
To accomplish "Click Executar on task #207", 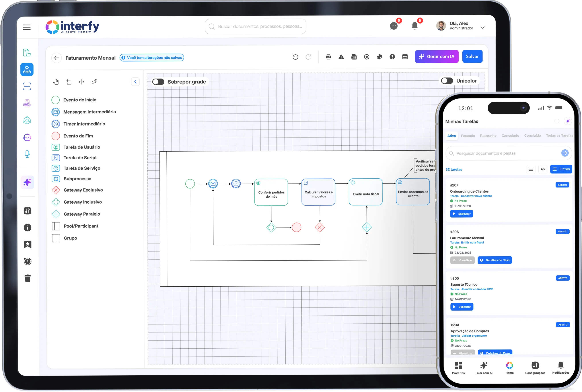I will pos(461,214).
